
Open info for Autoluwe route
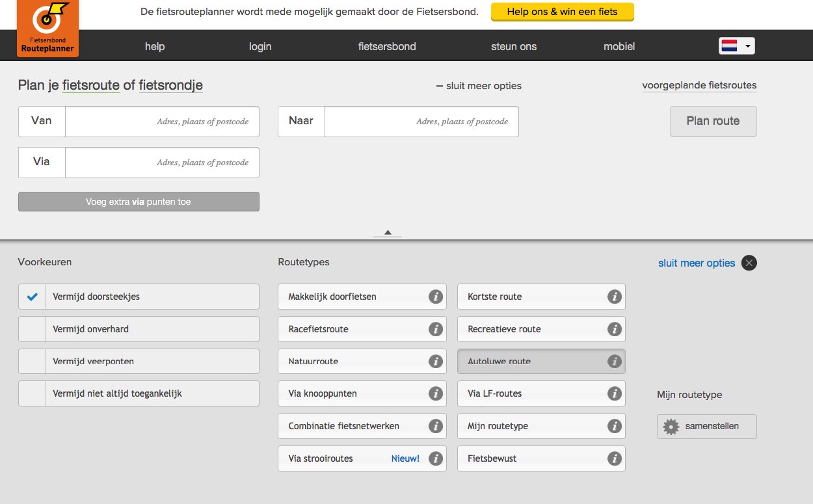pyautogui.click(x=614, y=362)
